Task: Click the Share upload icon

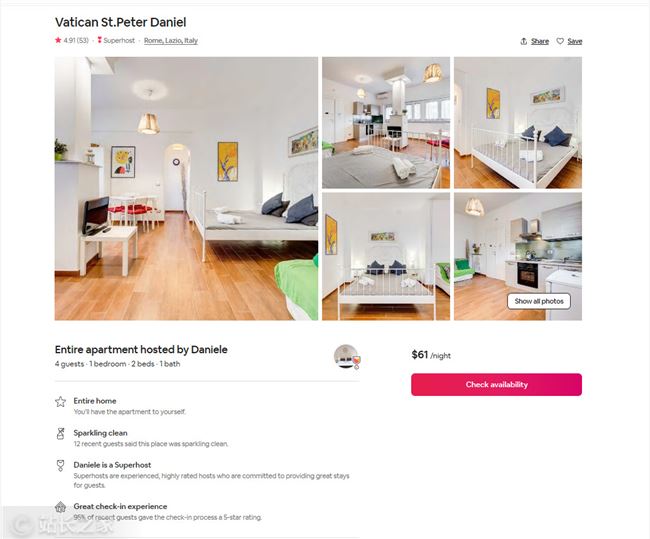Action: click(x=524, y=41)
